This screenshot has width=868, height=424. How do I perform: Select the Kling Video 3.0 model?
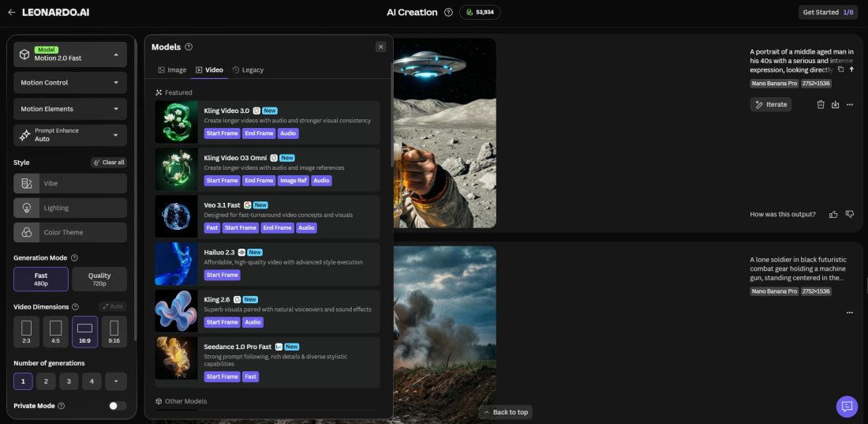click(268, 122)
